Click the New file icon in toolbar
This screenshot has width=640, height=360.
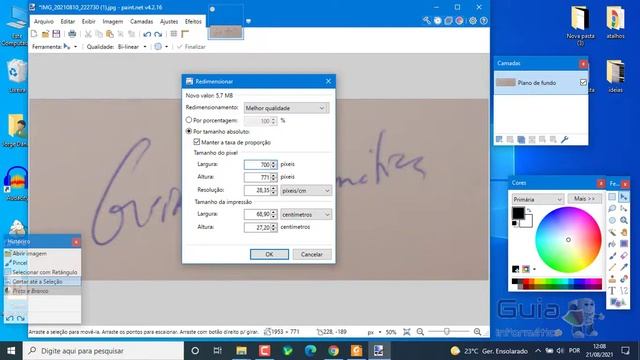[34, 34]
